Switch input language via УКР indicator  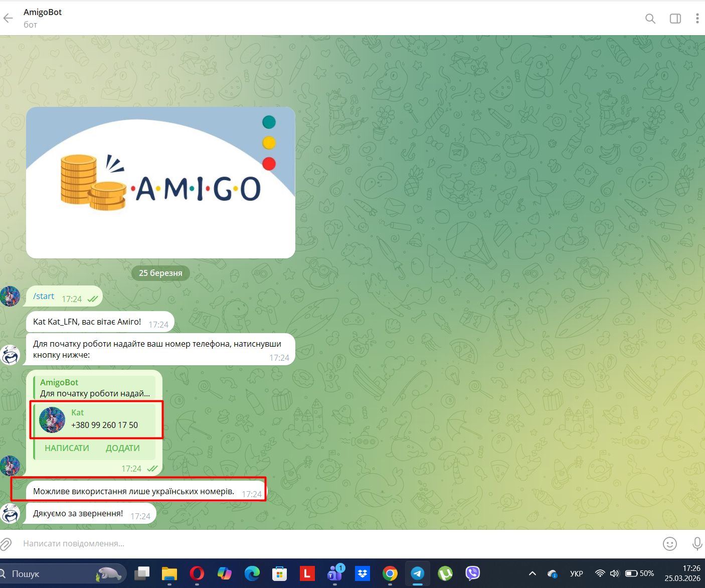(577, 573)
